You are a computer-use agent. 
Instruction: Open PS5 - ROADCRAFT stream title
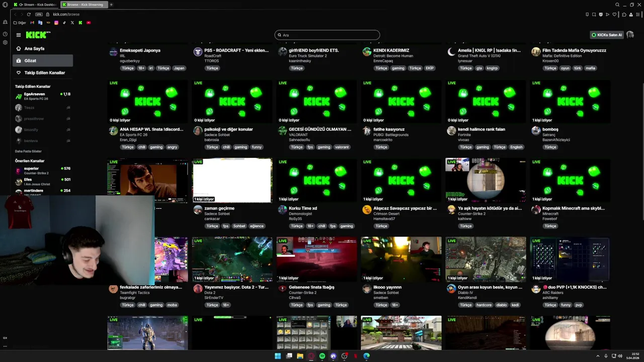(236, 51)
